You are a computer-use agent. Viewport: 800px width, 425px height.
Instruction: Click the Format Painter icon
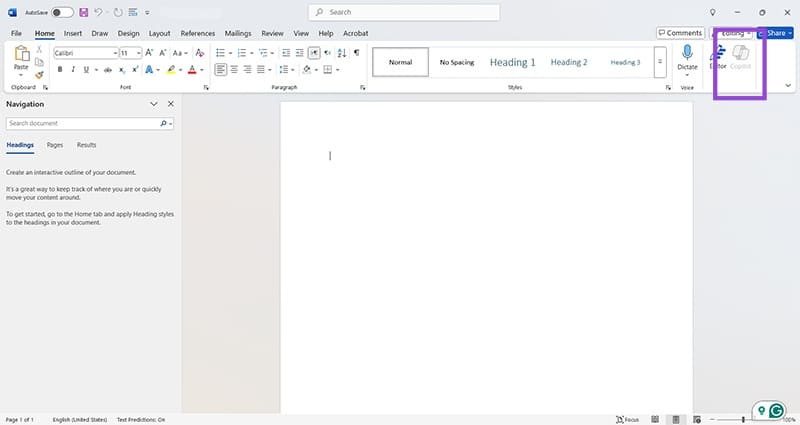(x=39, y=74)
